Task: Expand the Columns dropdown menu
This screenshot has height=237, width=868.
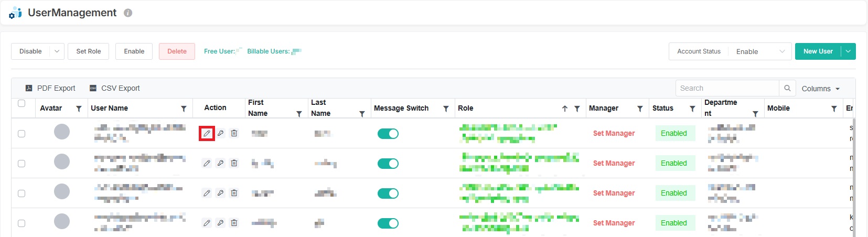Action: (x=821, y=89)
